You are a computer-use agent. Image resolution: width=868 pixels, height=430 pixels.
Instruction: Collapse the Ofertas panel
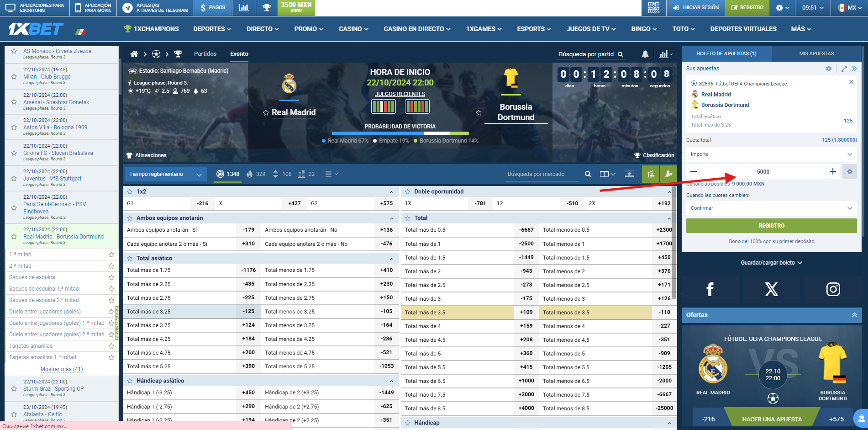tap(854, 315)
